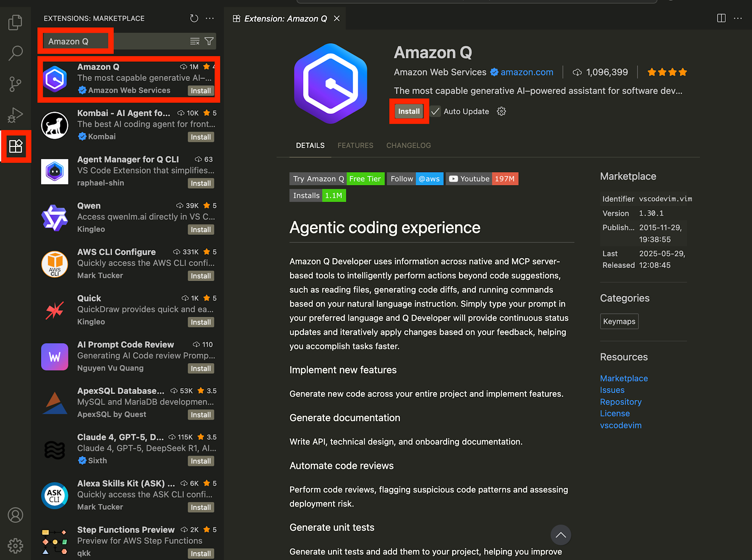Close the Extension: Amazon Q tab
This screenshot has width=752, height=560.
click(337, 18)
